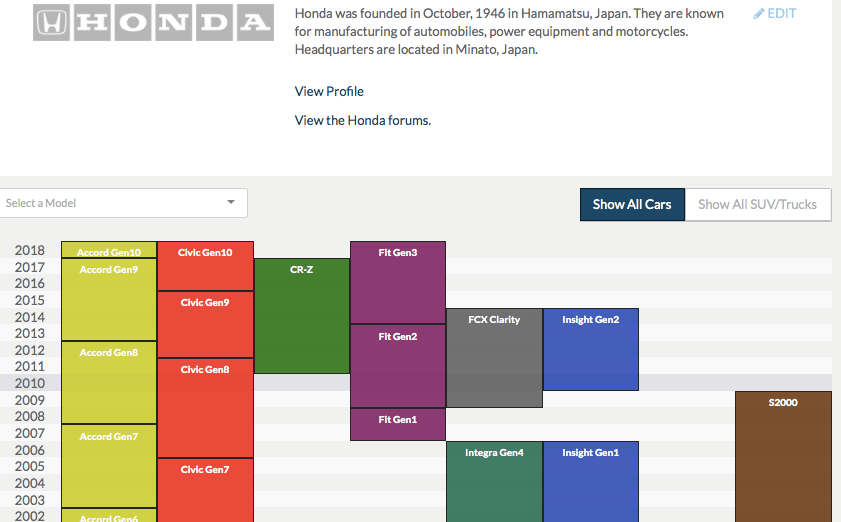Select the Accord Gen7 block
Image resolution: width=841 pixels, height=522 pixels.
(x=109, y=466)
